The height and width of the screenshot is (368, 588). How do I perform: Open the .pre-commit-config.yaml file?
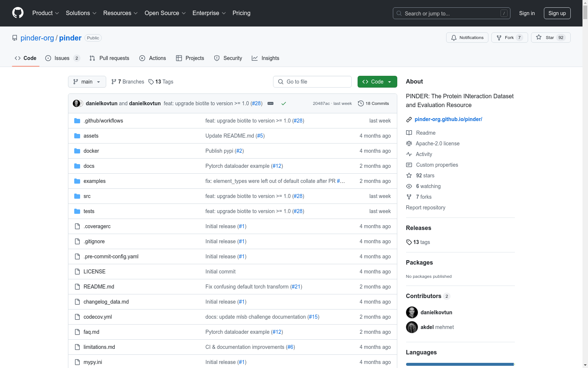(111, 256)
